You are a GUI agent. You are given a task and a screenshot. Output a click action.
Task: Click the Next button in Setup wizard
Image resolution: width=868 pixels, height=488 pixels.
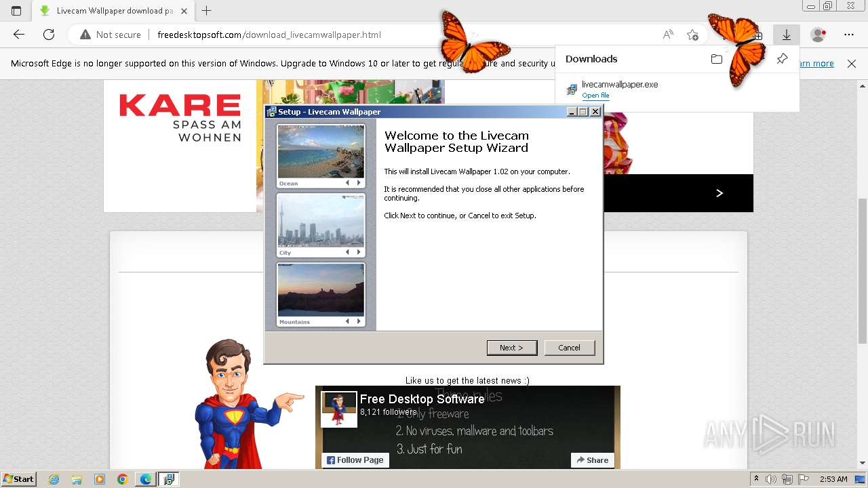pos(512,348)
